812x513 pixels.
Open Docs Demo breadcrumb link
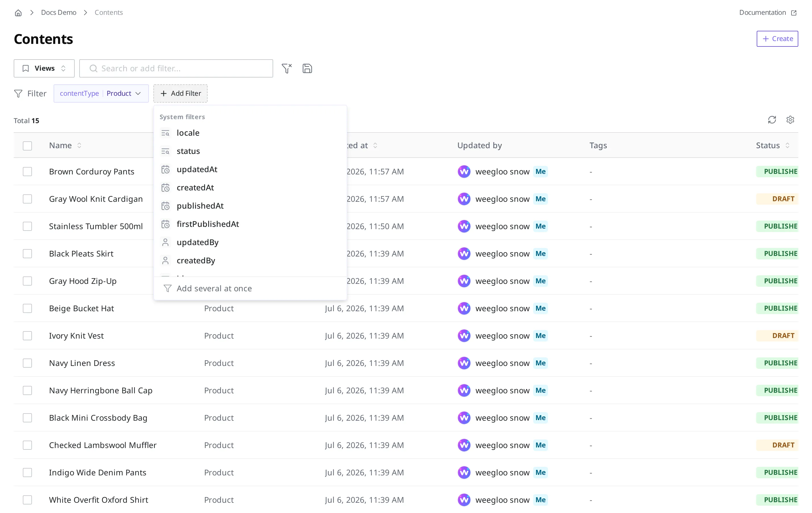59,13
